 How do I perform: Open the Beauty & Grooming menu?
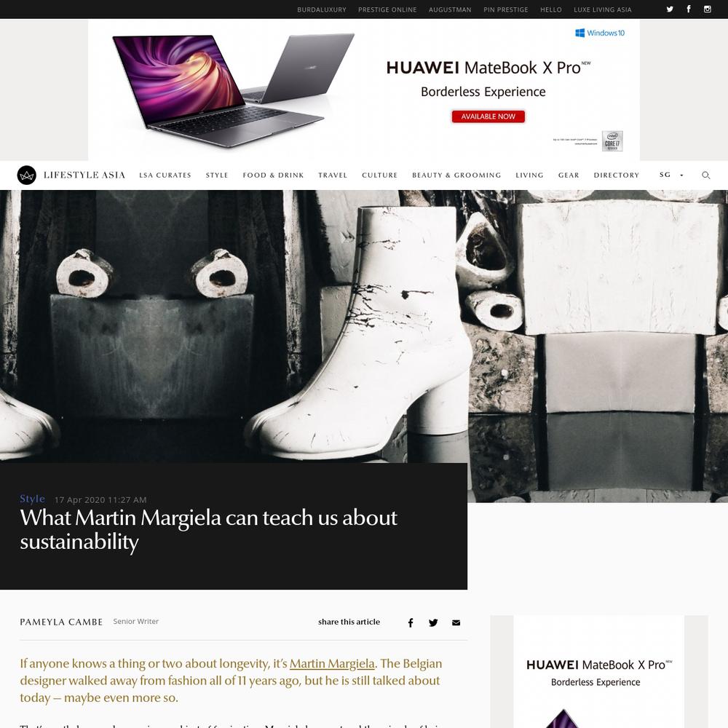coord(456,175)
